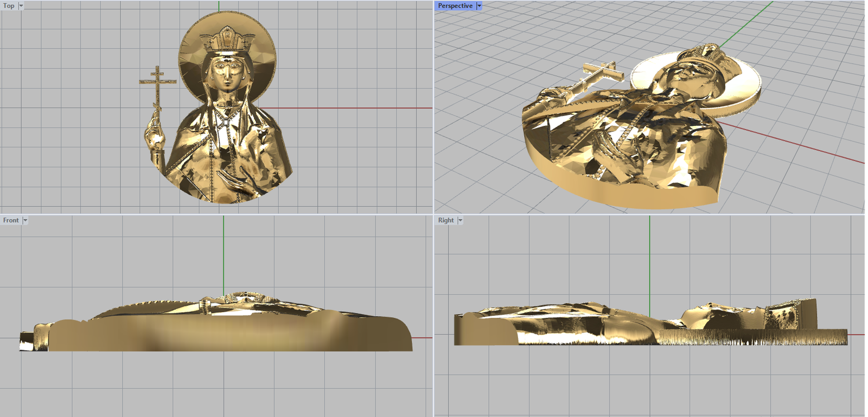Open the Top viewport dropdown arrow
This screenshot has width=868, height=417.
point(21,6)
